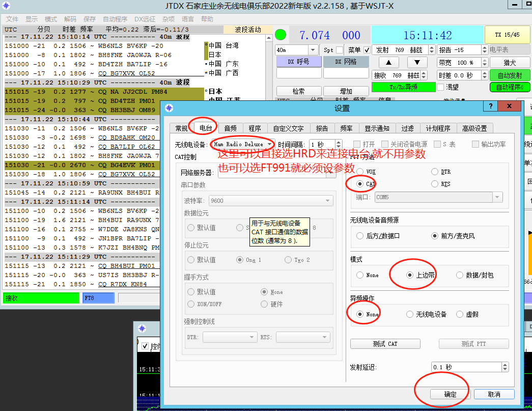This screenshot has width=532, height=411.
Task: Go to the 报告 tab
Action: [322, 128]
